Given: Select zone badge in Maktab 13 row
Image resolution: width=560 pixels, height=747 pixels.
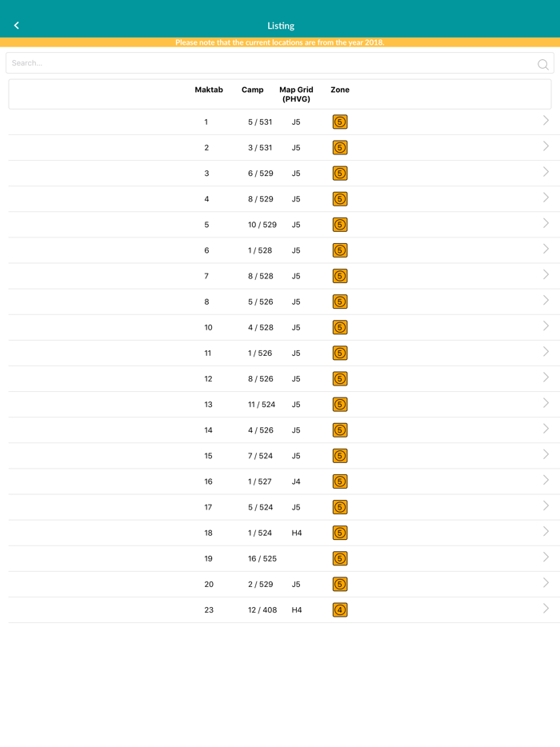Looking at the screenshot, I should click(340, 405).
